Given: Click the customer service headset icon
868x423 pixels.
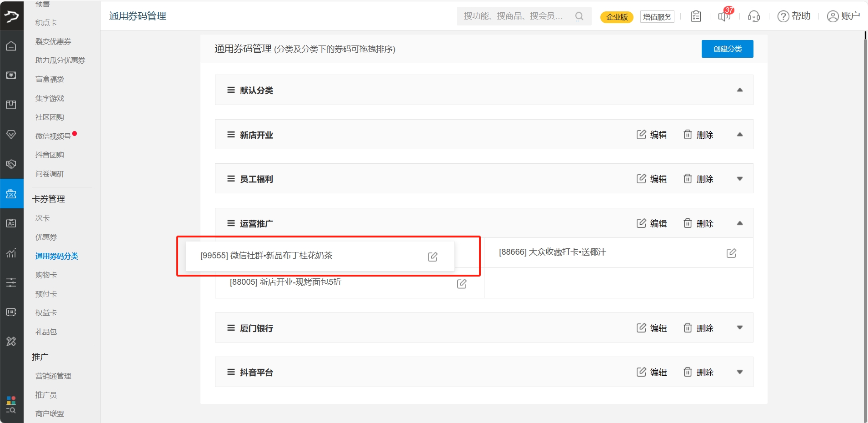Looking at the screenshot, I should (753, 17).
